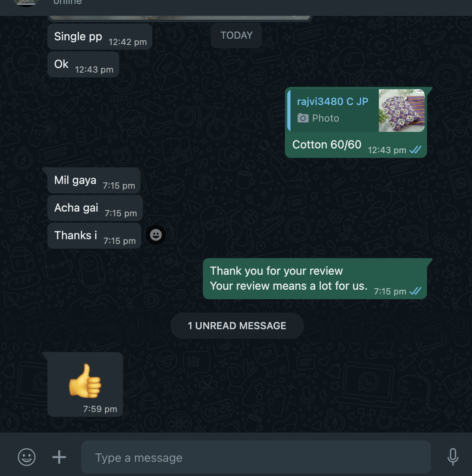The height and width of the screenshot is (476, 472).
Task: Select the Ok message bubble
Action: [x=83, y=64]
